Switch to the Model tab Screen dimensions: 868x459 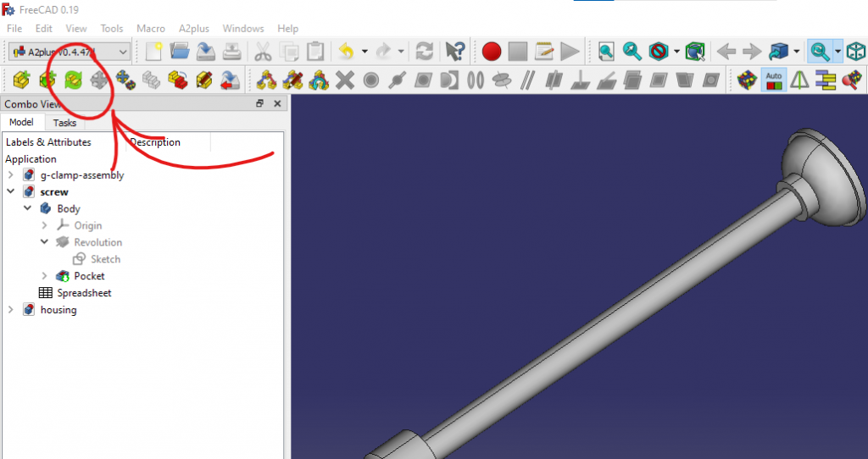[21, 122]
